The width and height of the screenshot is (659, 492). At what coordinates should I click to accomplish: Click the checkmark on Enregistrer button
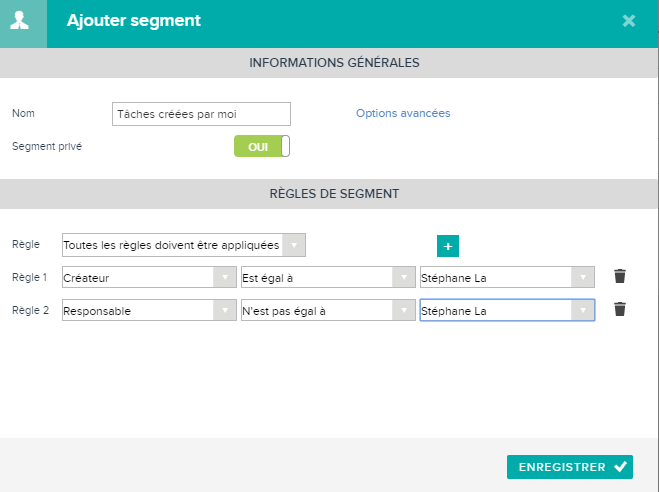pos(620,466)
